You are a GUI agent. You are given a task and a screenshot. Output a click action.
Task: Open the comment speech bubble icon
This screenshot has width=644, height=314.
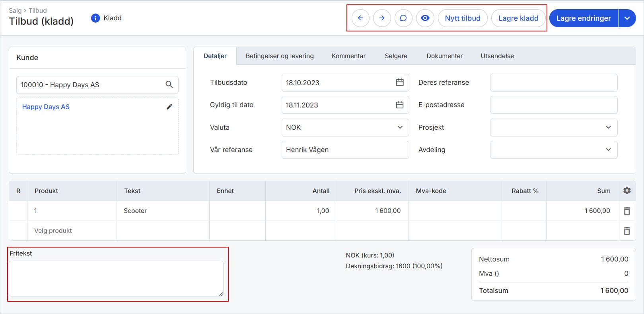[403, 18]
